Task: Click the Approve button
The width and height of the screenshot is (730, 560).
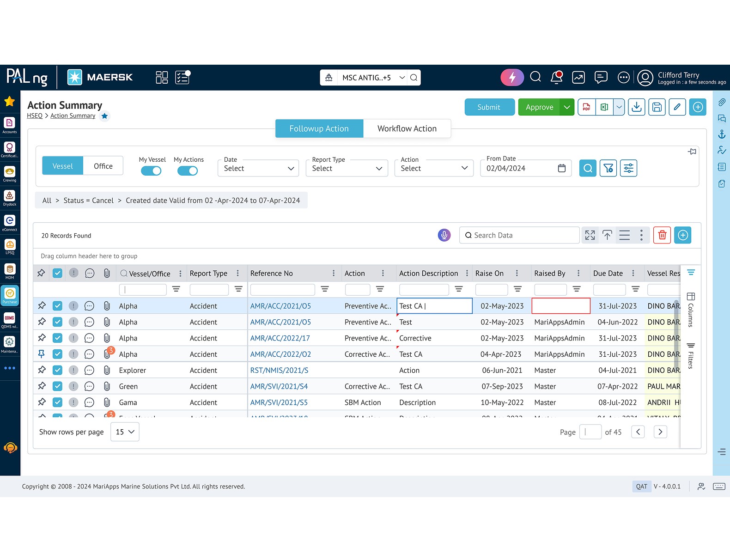Action: tap(539, 107)
